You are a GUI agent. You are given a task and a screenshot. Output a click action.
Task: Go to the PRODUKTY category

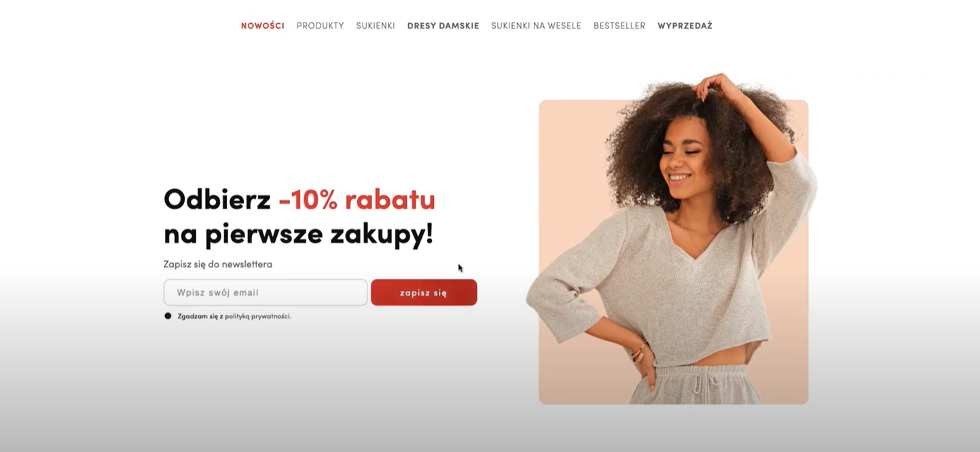320,26
